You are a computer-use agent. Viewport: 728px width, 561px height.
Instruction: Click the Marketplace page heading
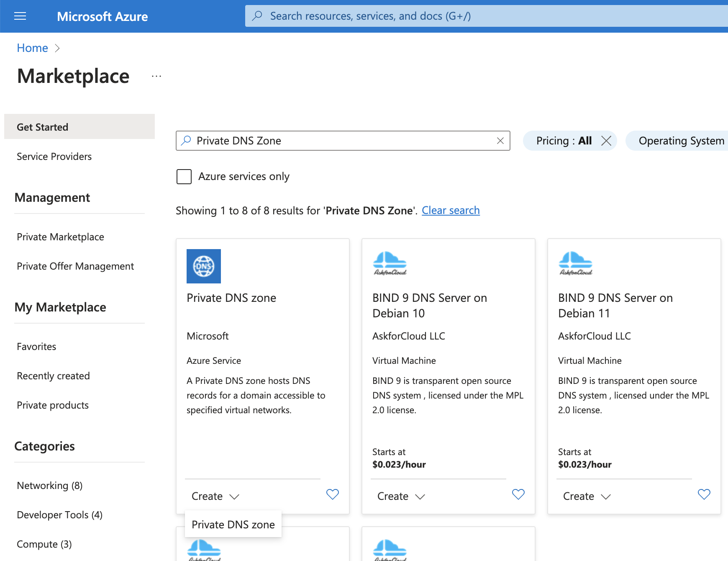coord(73,76)
